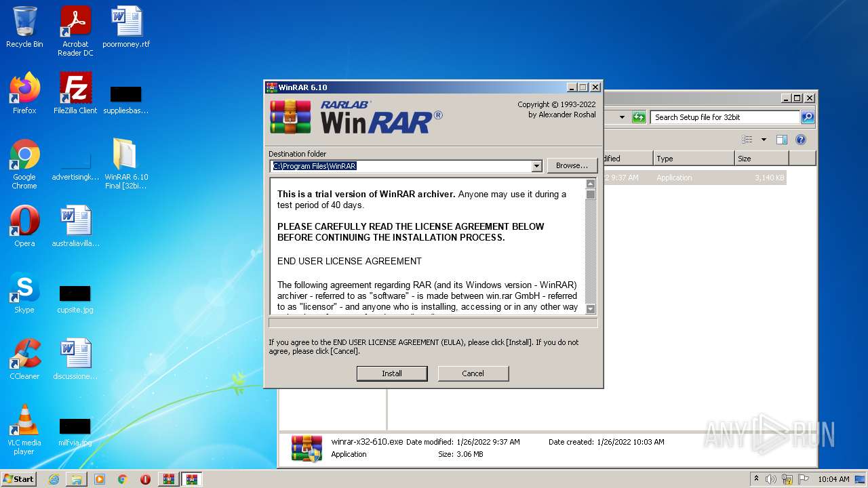Expand the view options dropdown arrow in Explorer
The height and width of the screenshot is (488, 868).
(x=764, y=140)
